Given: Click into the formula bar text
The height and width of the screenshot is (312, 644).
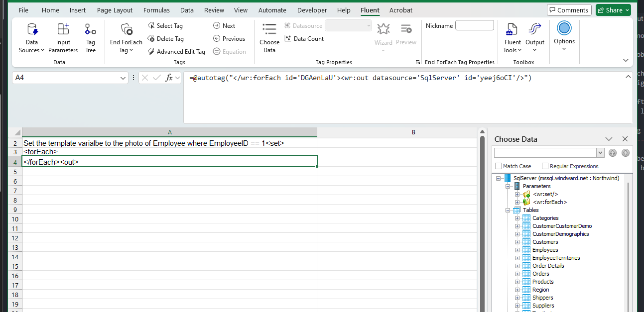Looking at the screenshot, I should [361, 78].
